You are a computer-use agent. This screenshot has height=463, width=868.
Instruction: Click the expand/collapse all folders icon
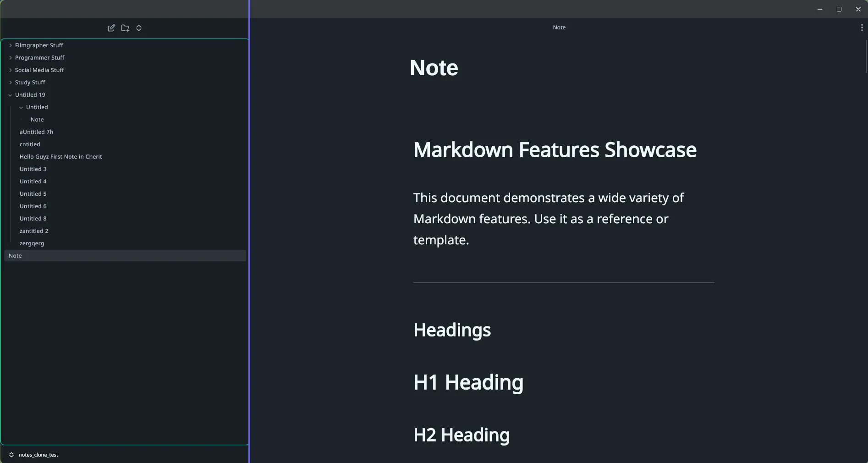(139, 28)
